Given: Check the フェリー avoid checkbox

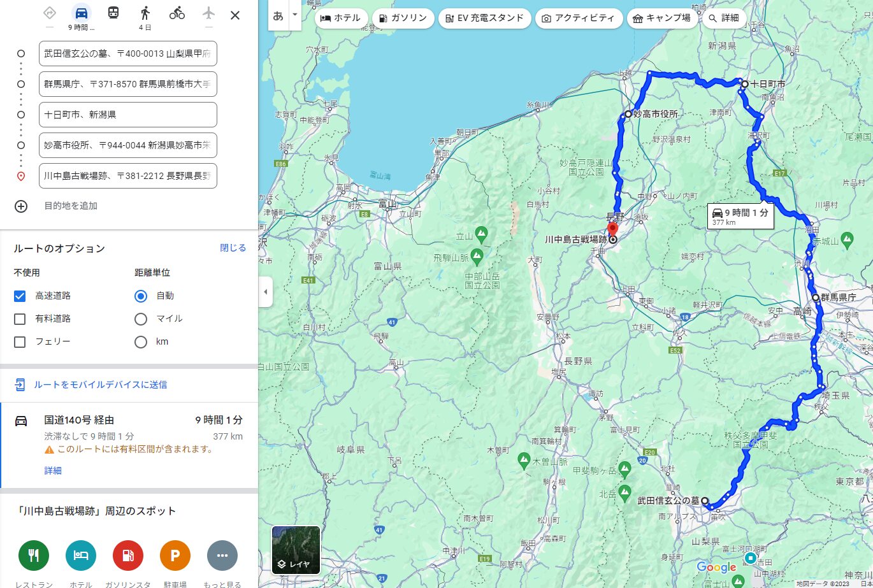Looking at the screenshot, I should (20, 341).
